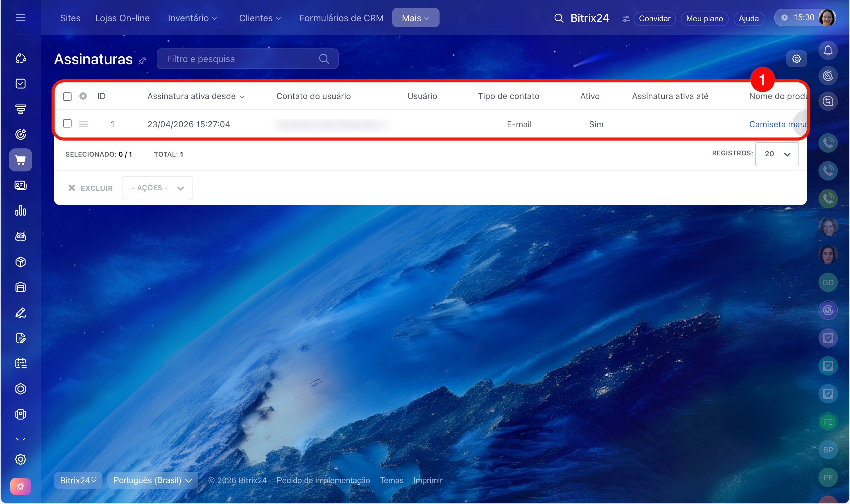Open the shopping cart sidebar icon

click(20, 160)
